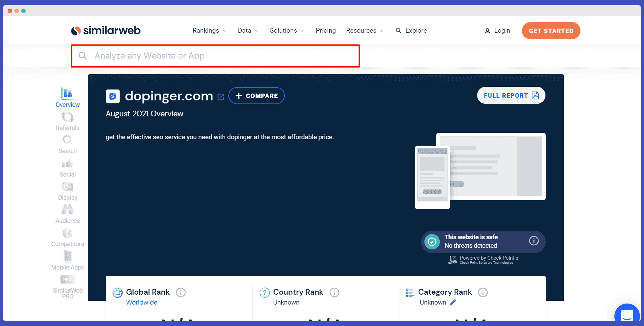Image resolution: width=644 pixels, height=326 pixels.
Task: Click the Login user icon
Action: pyautogui.click(x=487, y=31)
